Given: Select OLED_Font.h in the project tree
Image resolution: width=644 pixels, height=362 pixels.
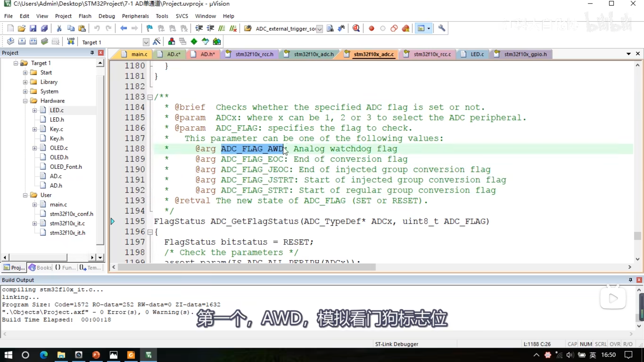Looking at the screenshot, I should click(66, 167).
